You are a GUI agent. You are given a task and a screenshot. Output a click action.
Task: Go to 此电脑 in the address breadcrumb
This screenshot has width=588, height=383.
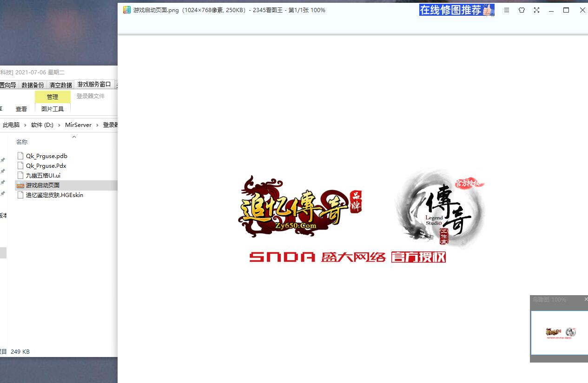11,125
